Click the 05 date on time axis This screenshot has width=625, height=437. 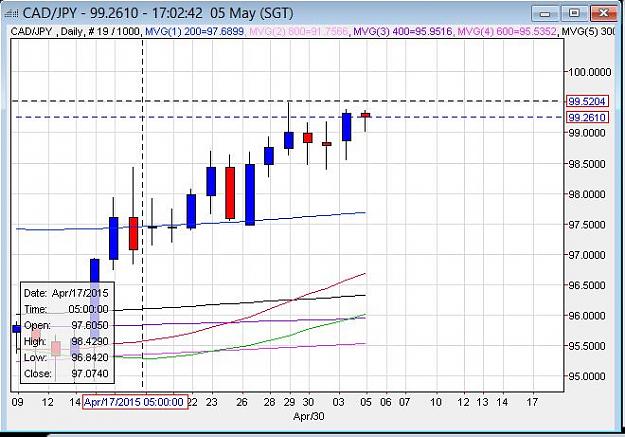coord(366,402)
